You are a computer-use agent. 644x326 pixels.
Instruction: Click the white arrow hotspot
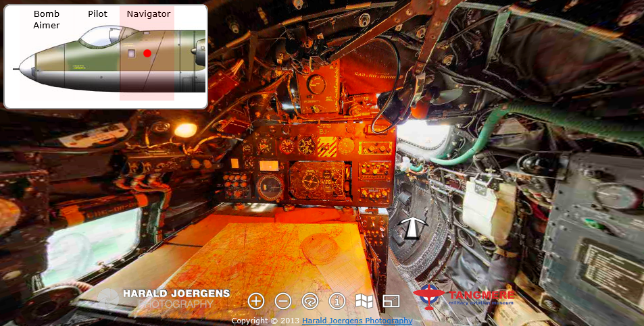click(411, 229)
